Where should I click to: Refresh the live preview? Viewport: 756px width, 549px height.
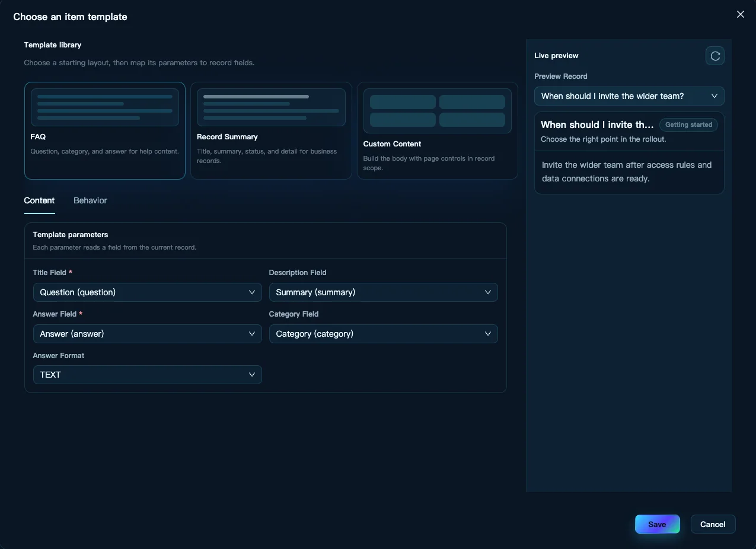715,56
